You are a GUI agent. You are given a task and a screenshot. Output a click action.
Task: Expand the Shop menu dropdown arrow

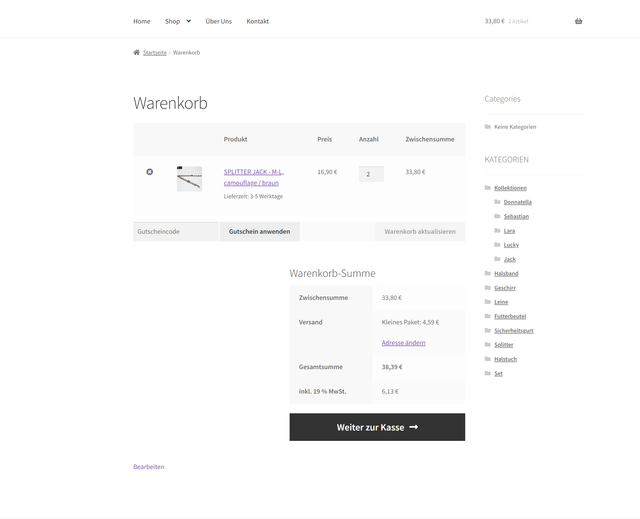pos(189,21)
